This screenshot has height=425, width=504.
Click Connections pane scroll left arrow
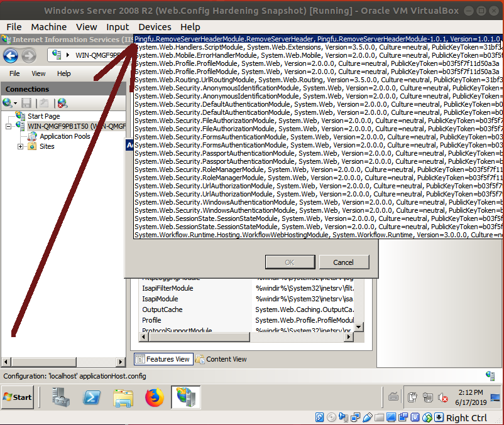click(x=6, y=362)
